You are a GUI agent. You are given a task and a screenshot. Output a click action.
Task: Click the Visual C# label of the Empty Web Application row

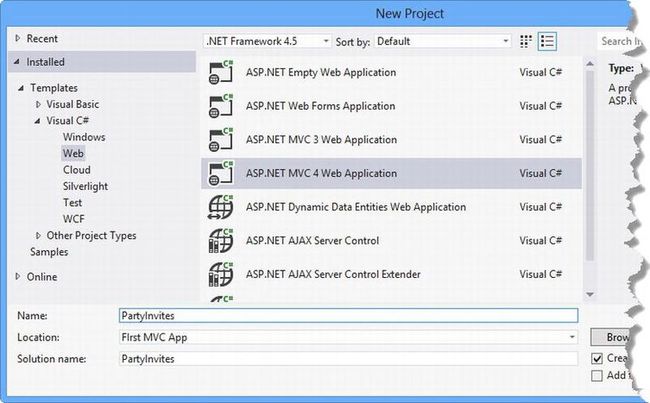tap(541, 73)
